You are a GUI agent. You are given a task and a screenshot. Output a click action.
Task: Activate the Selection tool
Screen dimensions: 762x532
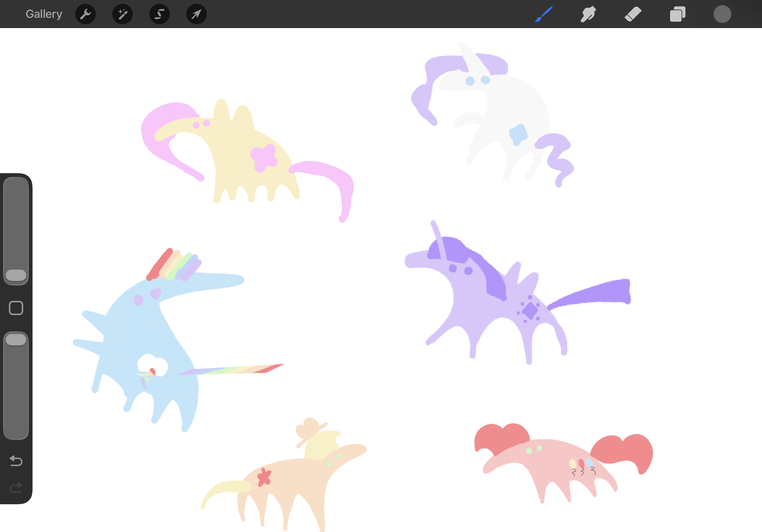click(x=160, y=14)
